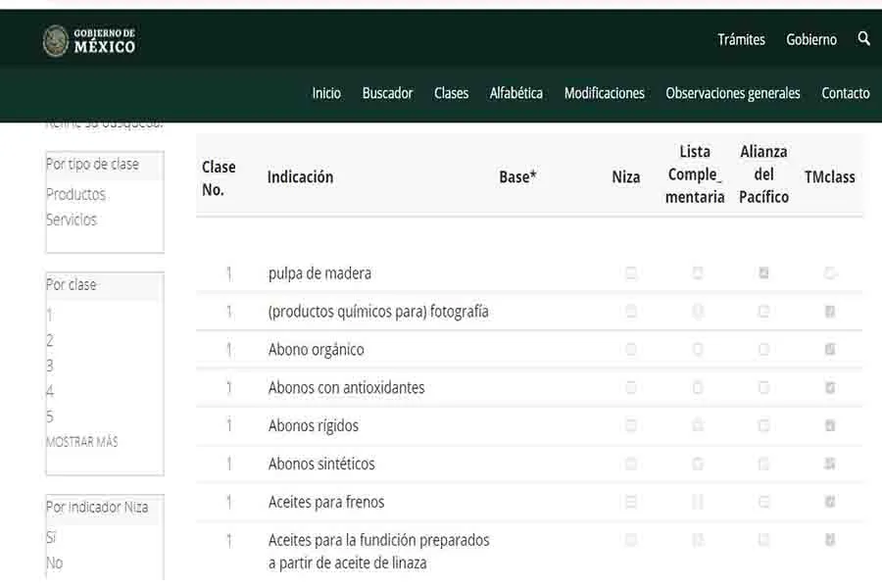Screen dimensions: 882x588
Task: Check the Lista Complementaria box for Aceites para frenos
Action: click(696, 502)
